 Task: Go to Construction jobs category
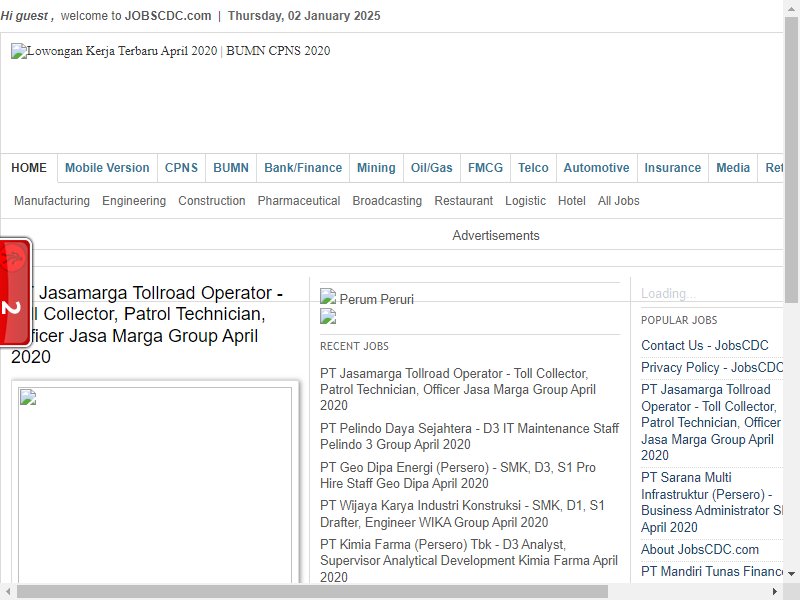click(x=212, y=201)
